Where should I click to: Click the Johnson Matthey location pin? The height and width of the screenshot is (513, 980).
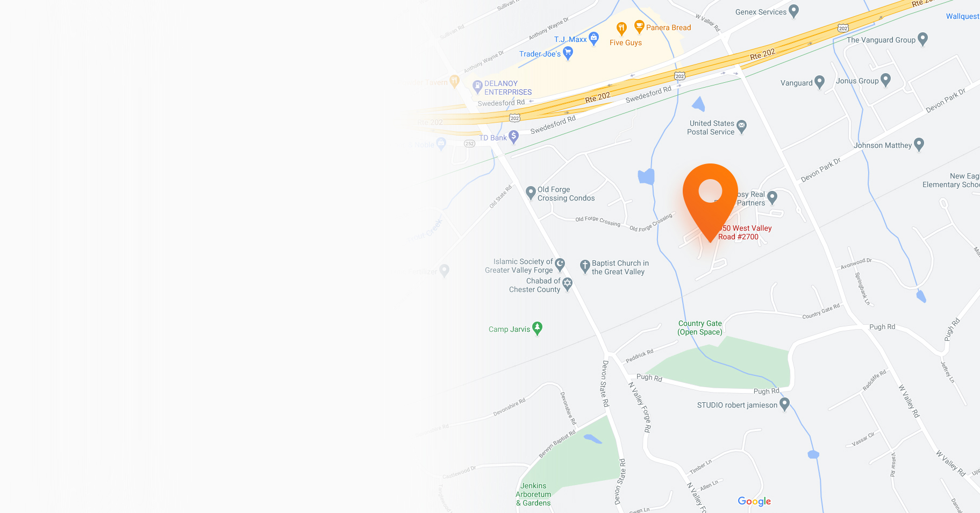pos(919,144)
